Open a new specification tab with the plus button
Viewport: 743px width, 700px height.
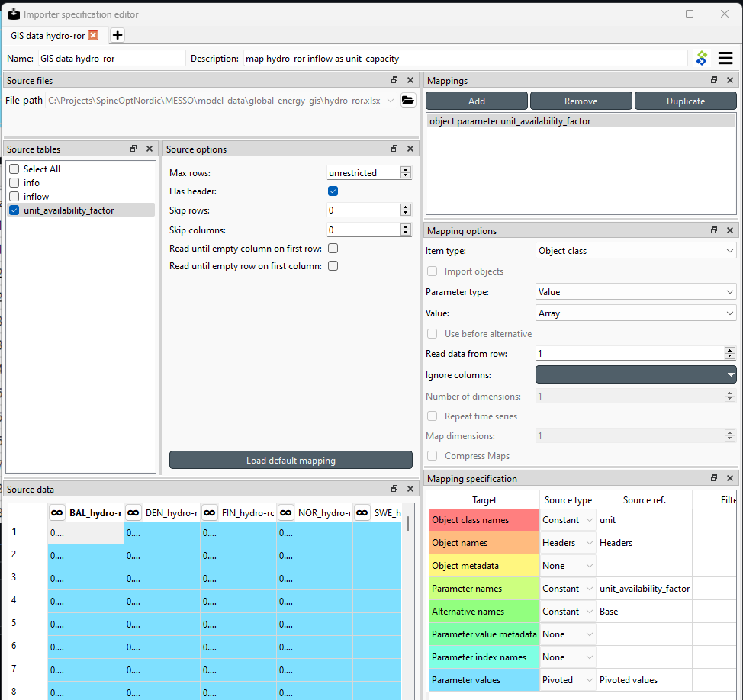point(117,35)
